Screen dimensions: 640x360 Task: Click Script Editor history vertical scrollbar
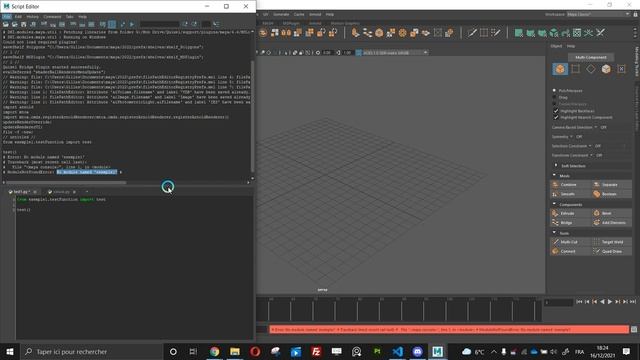[x=252, y=116]
